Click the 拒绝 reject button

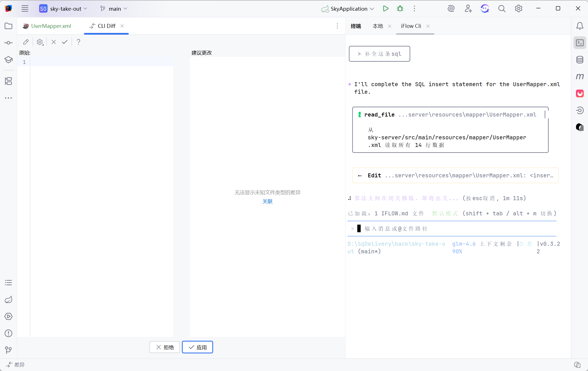[165, 347]
